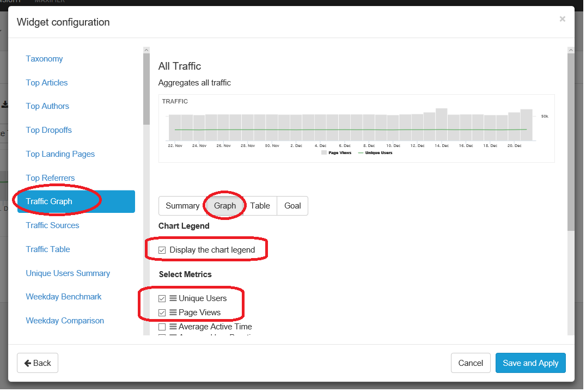
Task: Open Taxonomy widget in sidebar
Action: tap(45, 59)
